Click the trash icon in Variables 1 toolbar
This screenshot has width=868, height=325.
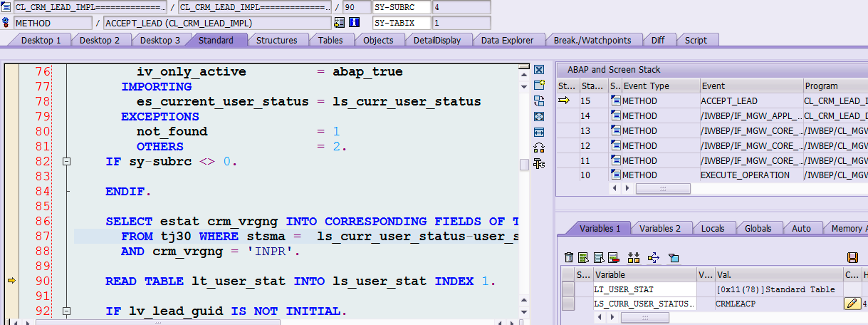point(568,257)
